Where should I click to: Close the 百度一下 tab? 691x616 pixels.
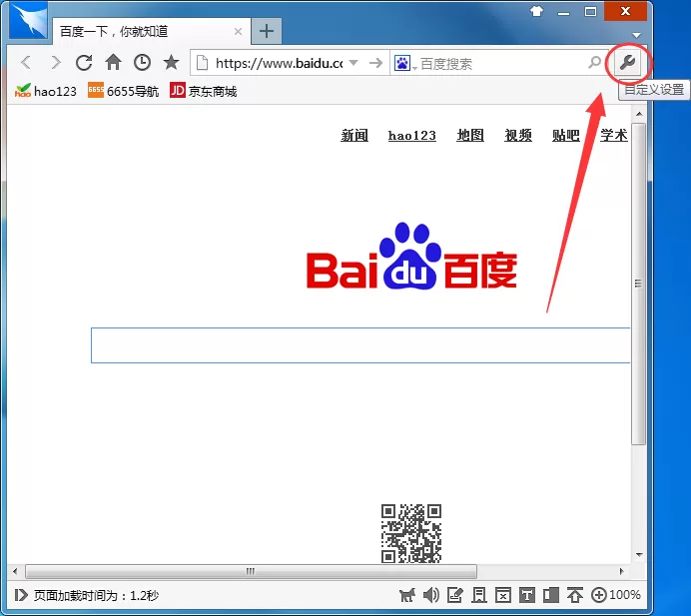tap(238, 31)
